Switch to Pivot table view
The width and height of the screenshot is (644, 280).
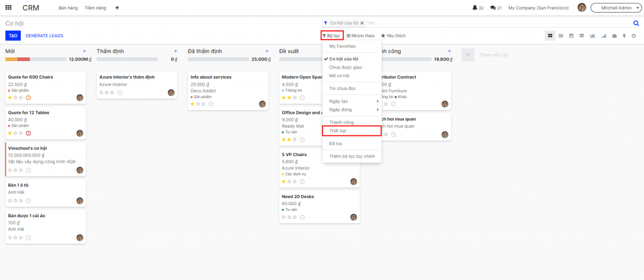582,36
